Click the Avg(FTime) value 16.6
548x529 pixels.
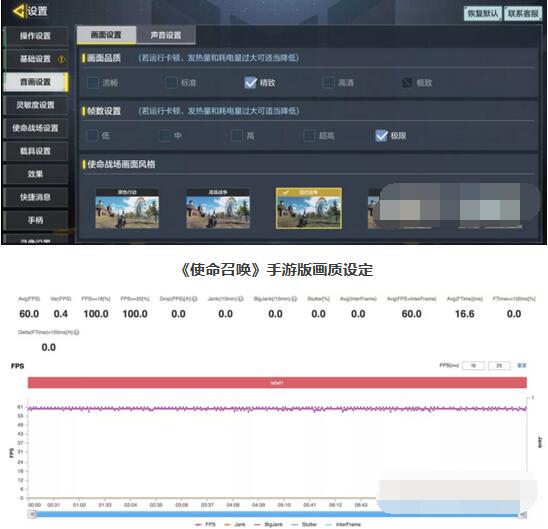point(464,314)
